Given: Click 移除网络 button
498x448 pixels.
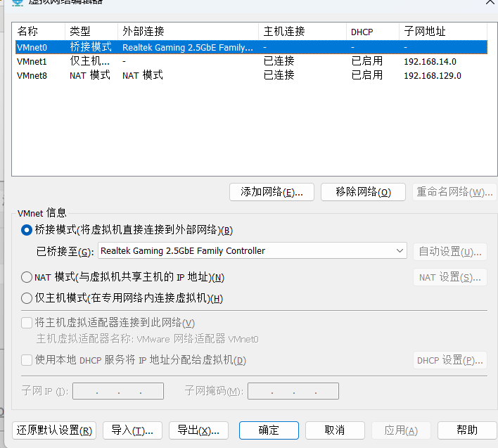Looking at the screenshot, I should pyautogui.click(x=363, y=192).
